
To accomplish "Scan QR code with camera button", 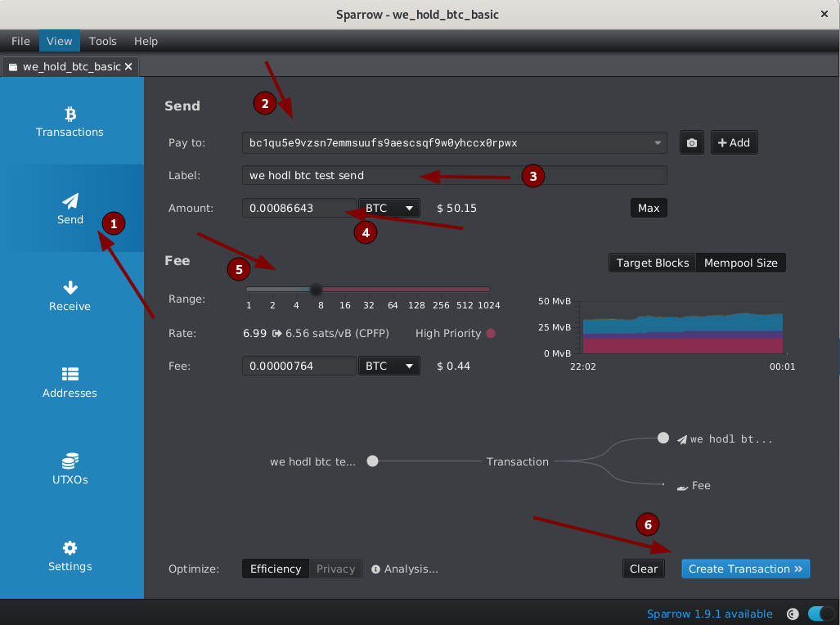I will [x=692, y=142].
